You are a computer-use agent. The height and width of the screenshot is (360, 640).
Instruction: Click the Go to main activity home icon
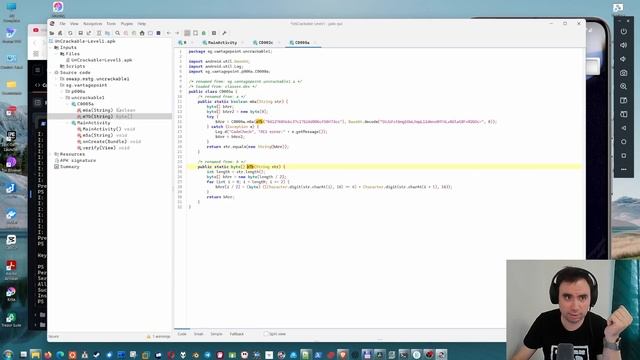(x=142, y=33)
